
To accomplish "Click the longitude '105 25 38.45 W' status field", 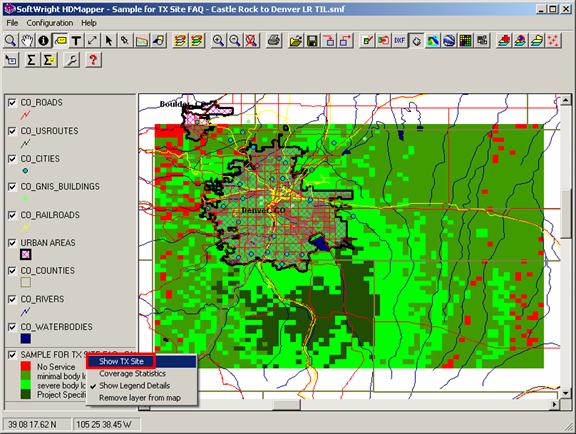I will click(106, 424).
